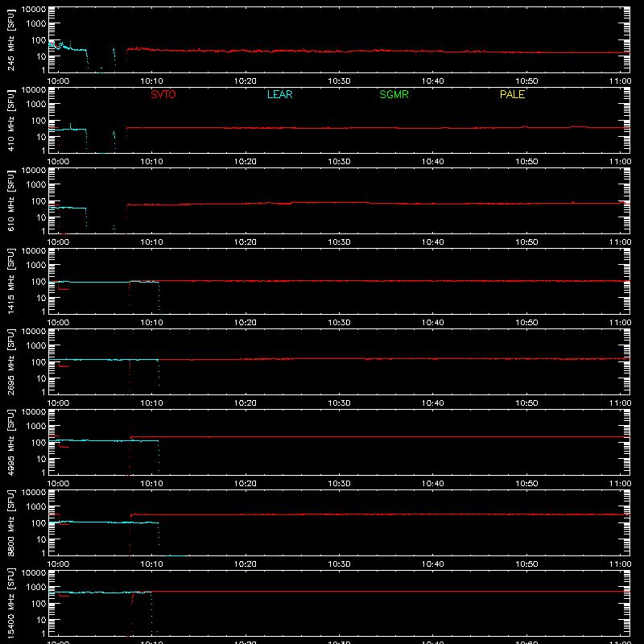Click the 100 y-axis value of 2695 MHz plot
The height and width of the screenshot is (644, 644).
point(39,361)
